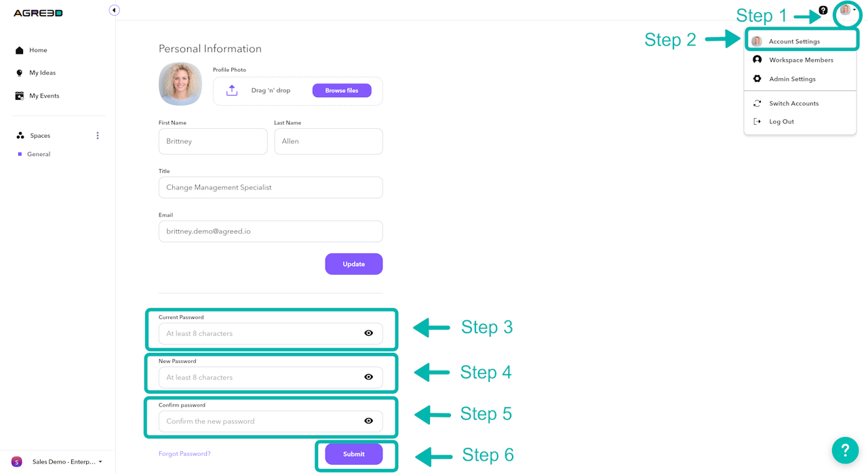Click the question mark help icon in top bar
Viewport: 868px width, 473px height.
(823, 10)
